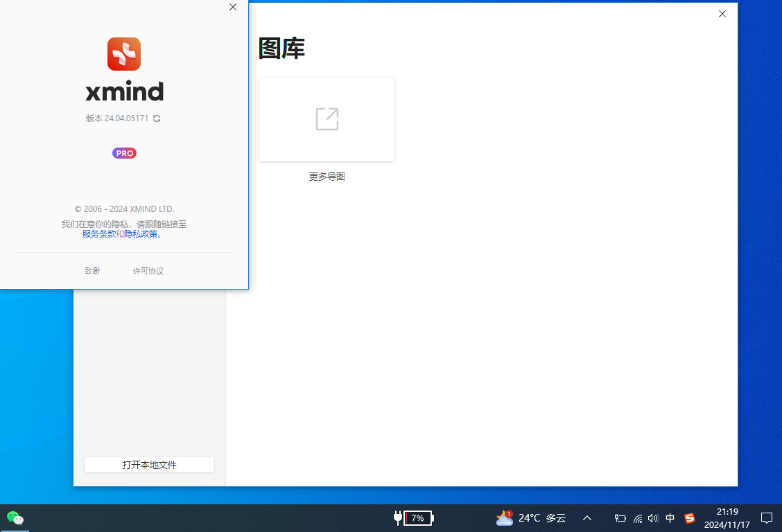Open the 许可协议 license agreement

pos(148,270)
